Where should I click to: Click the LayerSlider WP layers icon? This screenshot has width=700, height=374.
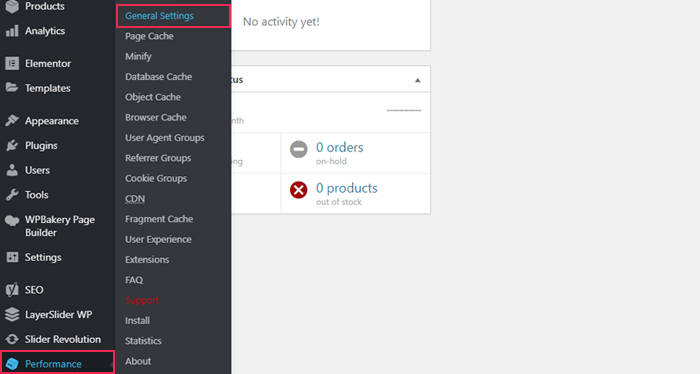pyautogui.click(x=12, y=314)
